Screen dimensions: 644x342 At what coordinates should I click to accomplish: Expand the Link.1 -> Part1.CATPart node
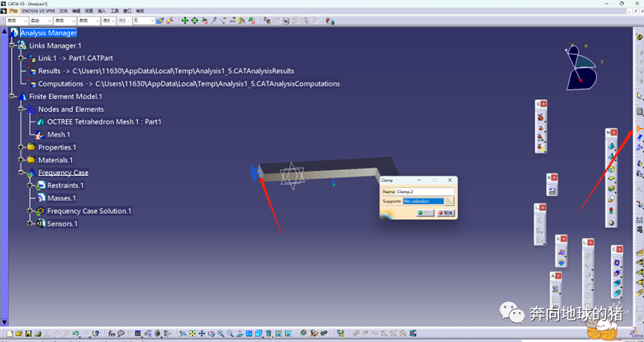click(21, 58)
